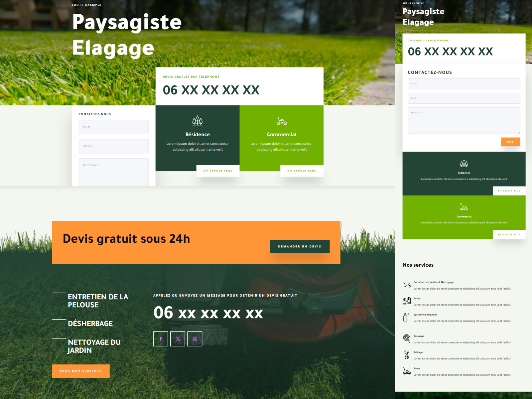Click the hose icon beside Arrosage
Screen dimensions: 532x399
[x=407, y=338]
